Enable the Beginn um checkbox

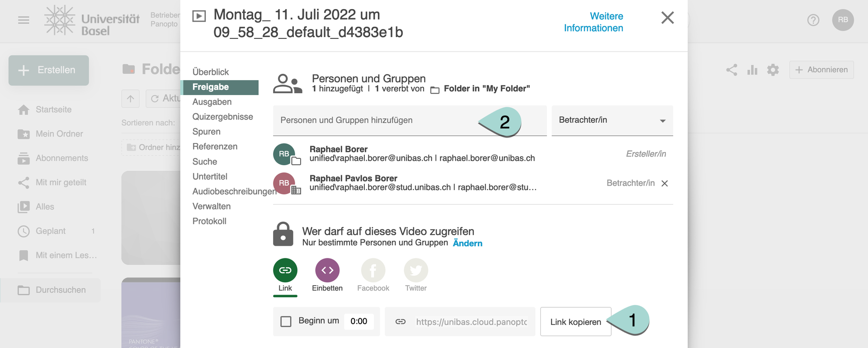click(x=286, y=321)
